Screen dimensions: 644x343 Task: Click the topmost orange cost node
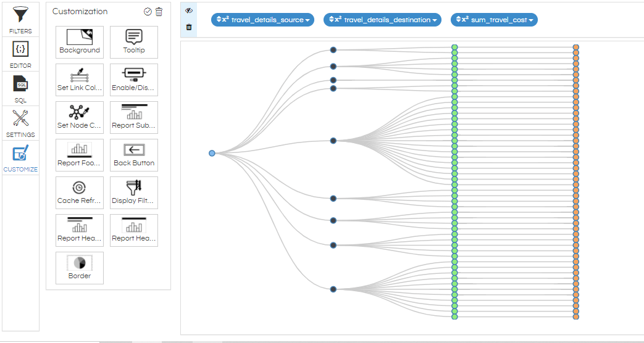(576, 48)
